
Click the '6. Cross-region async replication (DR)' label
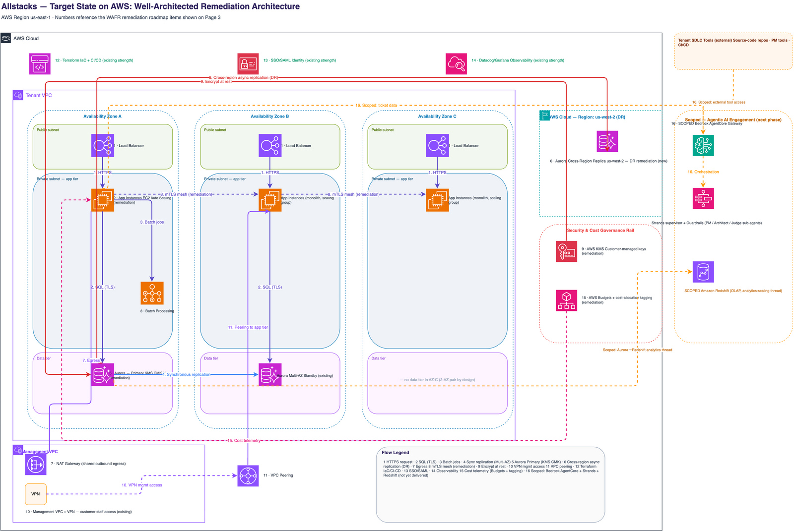click(243, 78)
